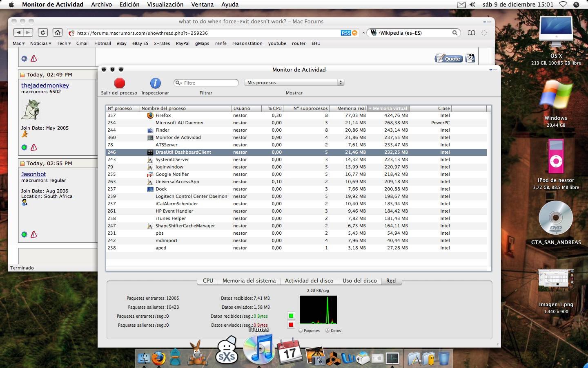Open the Visualización menu

coord(165,4)
